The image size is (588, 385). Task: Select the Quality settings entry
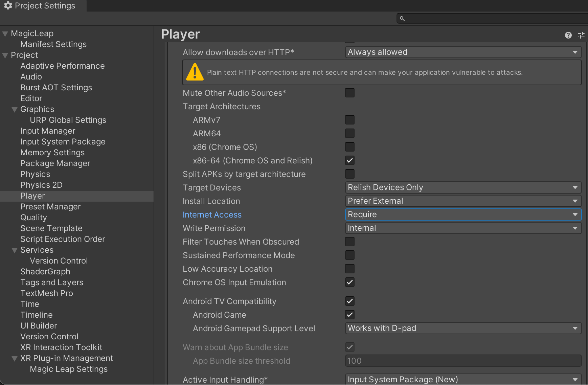[33, 217]
